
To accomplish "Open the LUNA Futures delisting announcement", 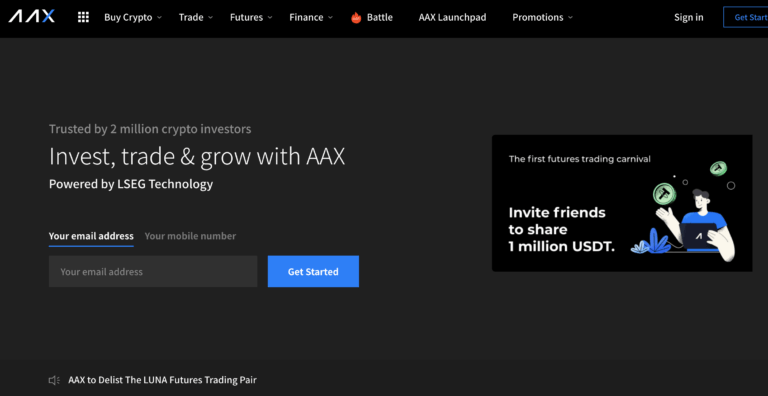I will pyautogui.click(x=162, y=380).
